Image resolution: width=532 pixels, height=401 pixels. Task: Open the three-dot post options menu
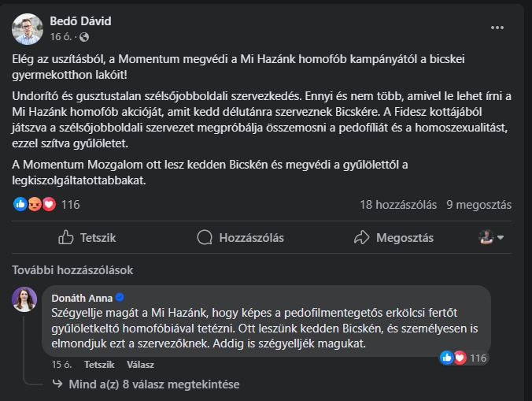click(x=497, y=27)
